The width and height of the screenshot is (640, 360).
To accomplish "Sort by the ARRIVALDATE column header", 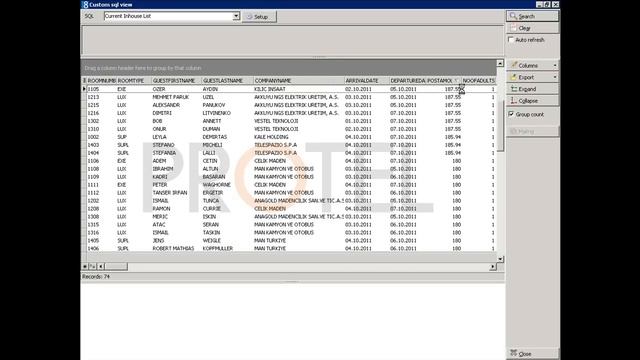I will pos(367,81).
